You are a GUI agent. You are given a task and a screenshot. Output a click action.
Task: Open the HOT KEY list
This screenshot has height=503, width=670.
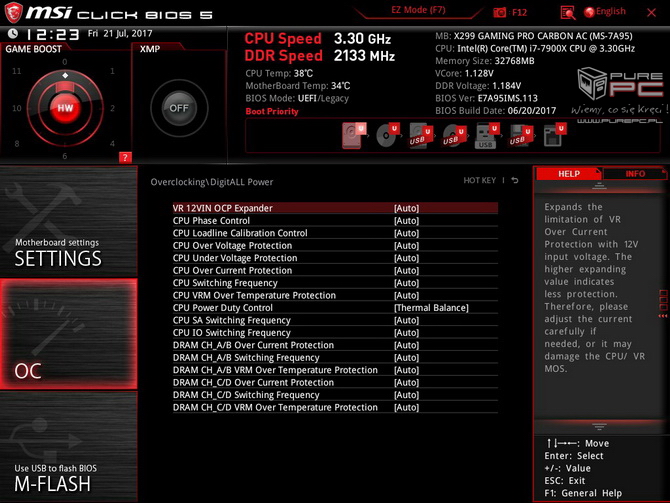click(479, 180)
